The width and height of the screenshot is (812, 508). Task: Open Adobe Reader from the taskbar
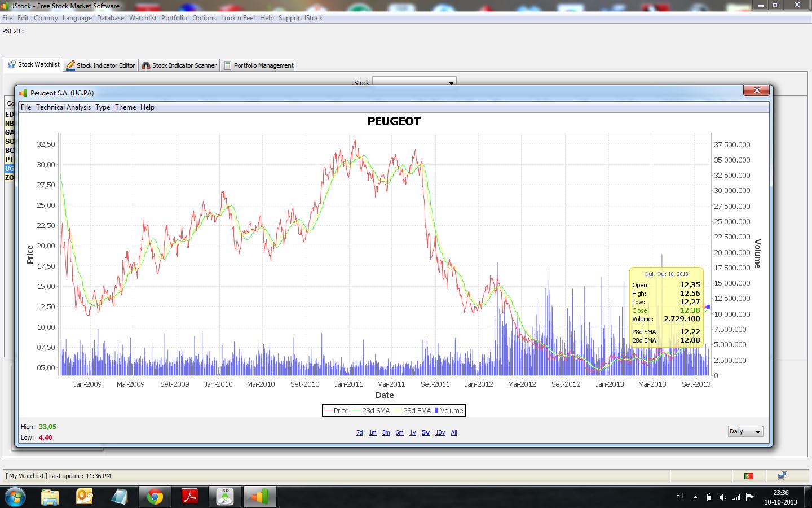click(x=190, y=497)
